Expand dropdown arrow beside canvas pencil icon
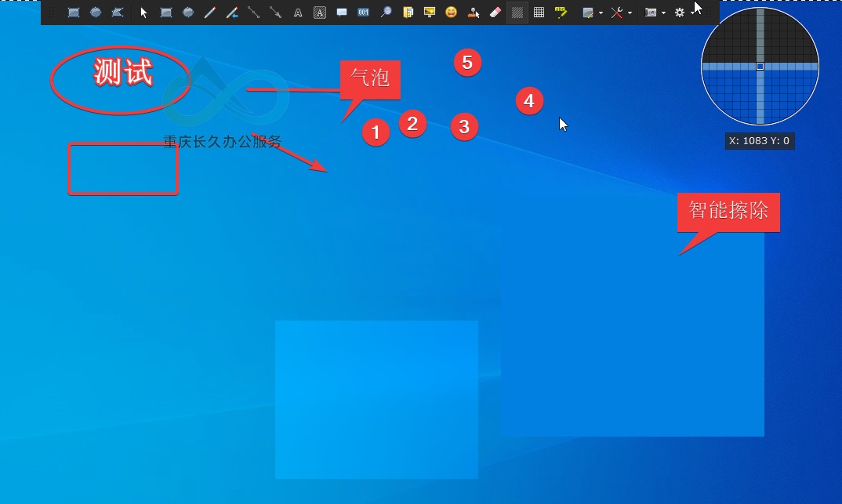 point(601,13)
